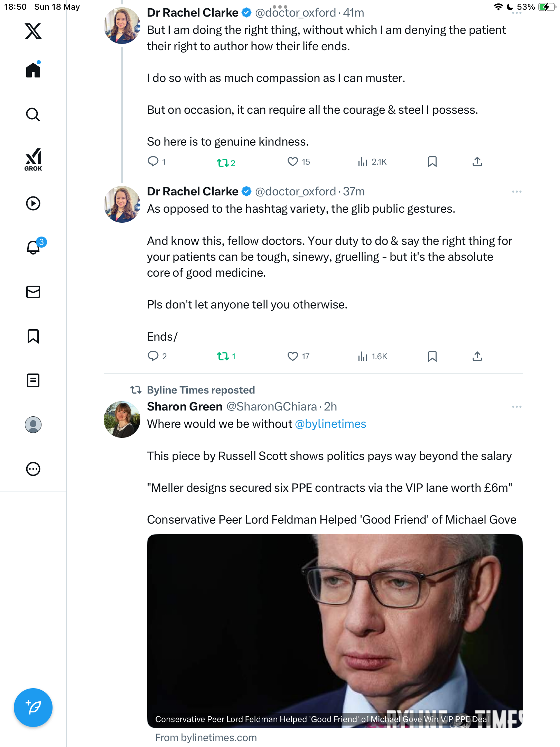This screenshot has width=560, height=747.
Task: Open direct messages envelope icon
Action: click(33, 292)
